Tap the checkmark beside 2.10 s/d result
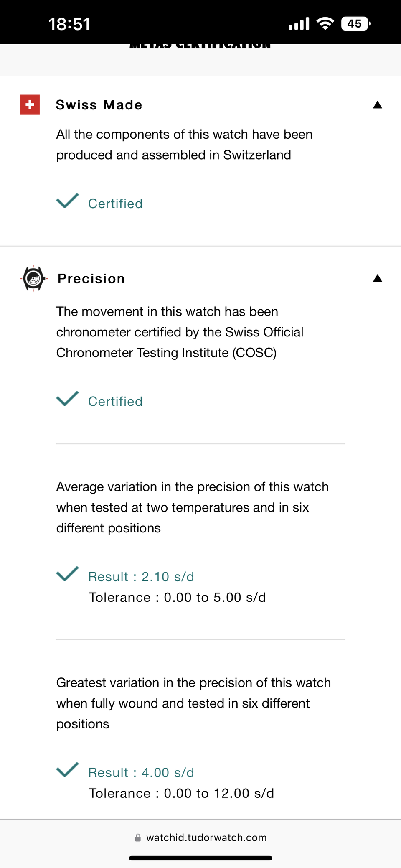 67,574
